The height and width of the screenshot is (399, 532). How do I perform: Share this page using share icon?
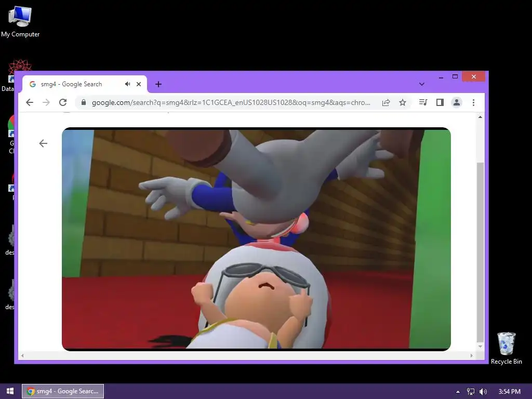point(386,102)
